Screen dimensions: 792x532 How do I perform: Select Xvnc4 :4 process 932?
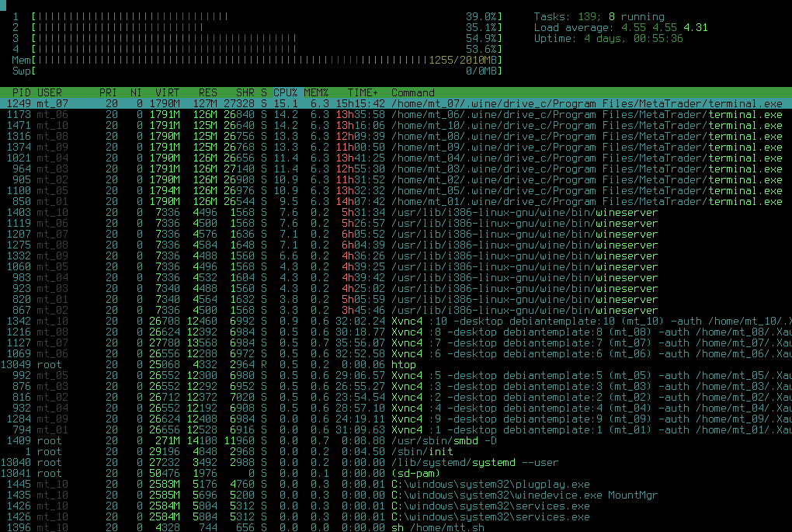point(396,408)
